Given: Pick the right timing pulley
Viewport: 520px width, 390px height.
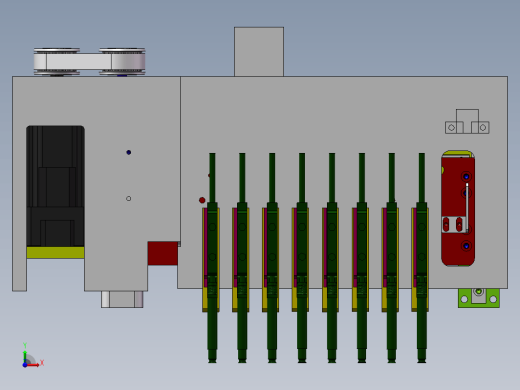Looking at the screenshot, I should [122, 62].
